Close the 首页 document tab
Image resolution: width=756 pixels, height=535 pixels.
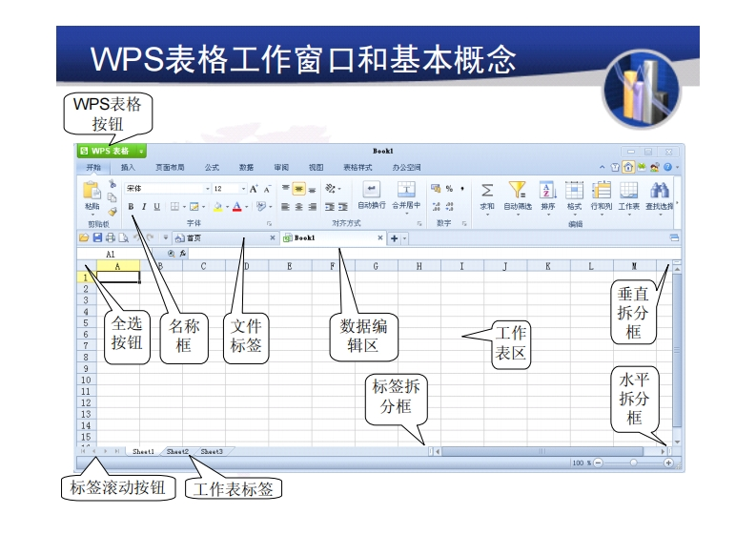tap(272, 237)
